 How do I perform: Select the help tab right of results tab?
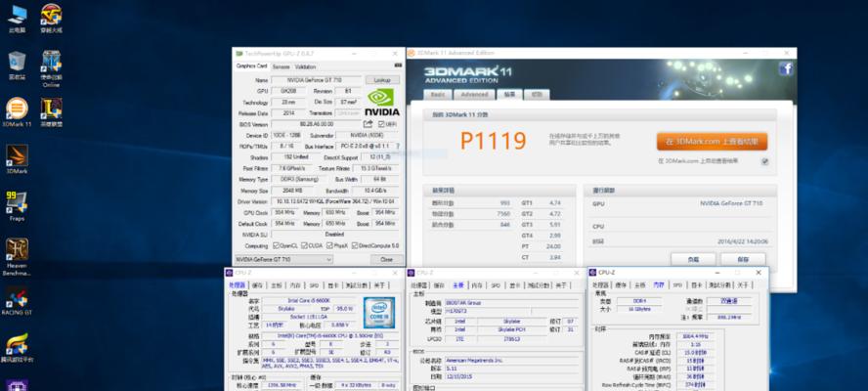537,95
